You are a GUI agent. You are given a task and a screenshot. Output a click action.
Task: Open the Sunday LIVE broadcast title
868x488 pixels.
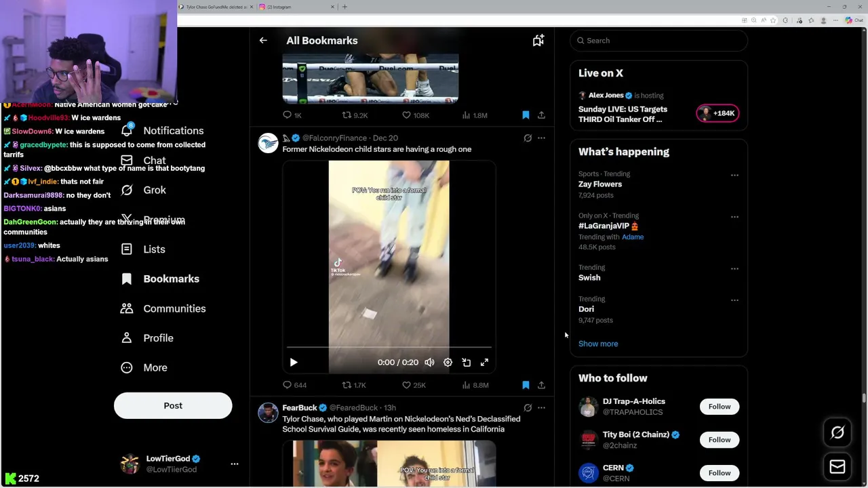pos(623,114)
